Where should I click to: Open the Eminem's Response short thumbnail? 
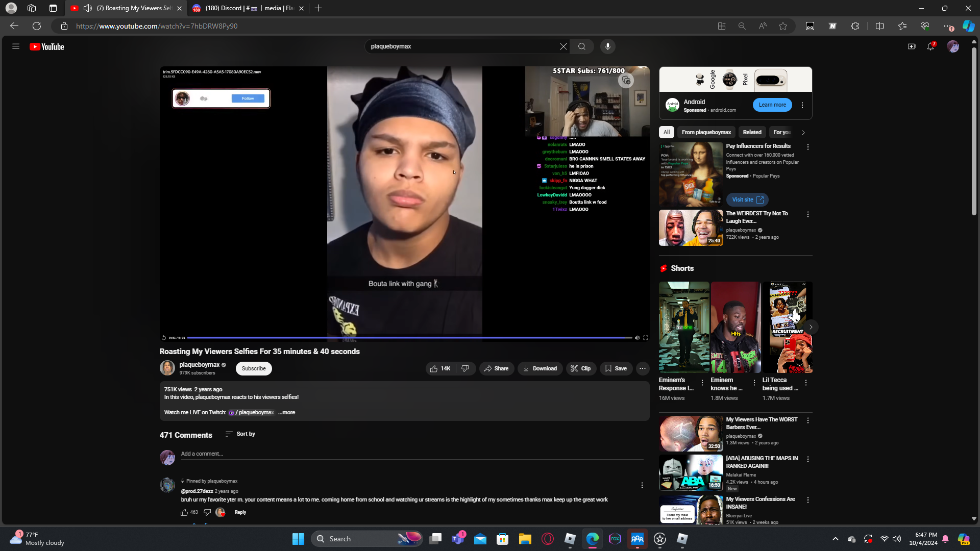tap(684, 327)
